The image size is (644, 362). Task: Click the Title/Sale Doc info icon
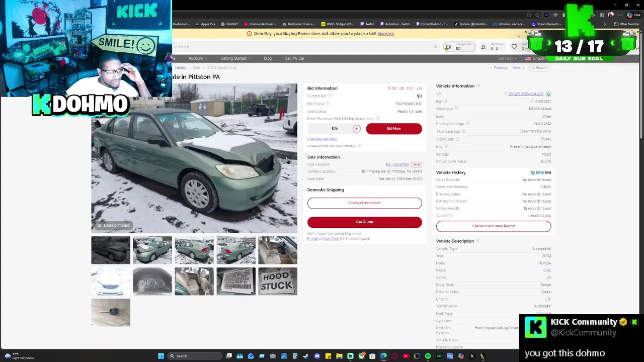(464, 131)
